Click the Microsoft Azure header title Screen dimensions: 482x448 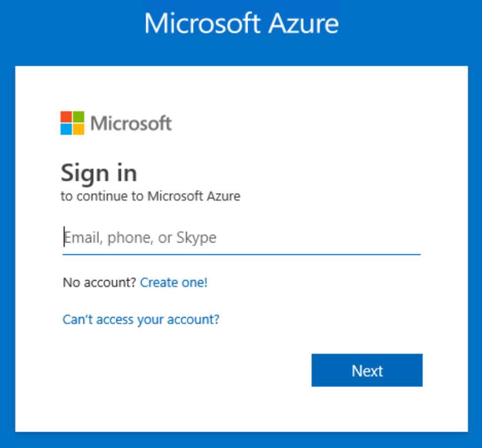(241, 23)
